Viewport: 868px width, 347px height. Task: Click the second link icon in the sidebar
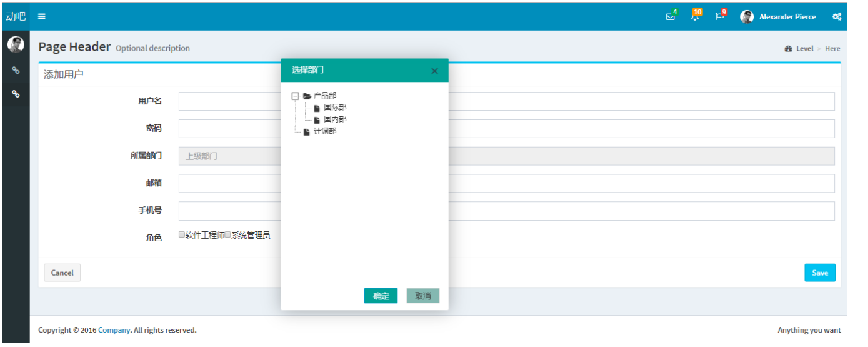(x=16, y=94)
